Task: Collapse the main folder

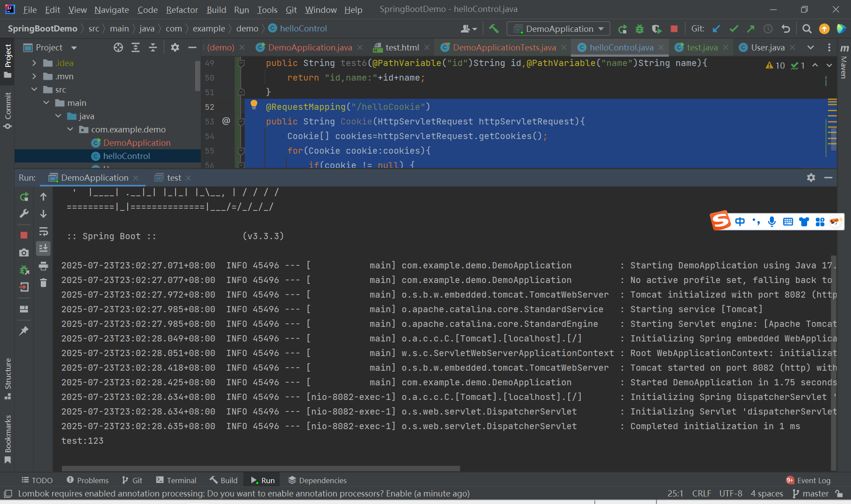Action: [x=46, y=103]
